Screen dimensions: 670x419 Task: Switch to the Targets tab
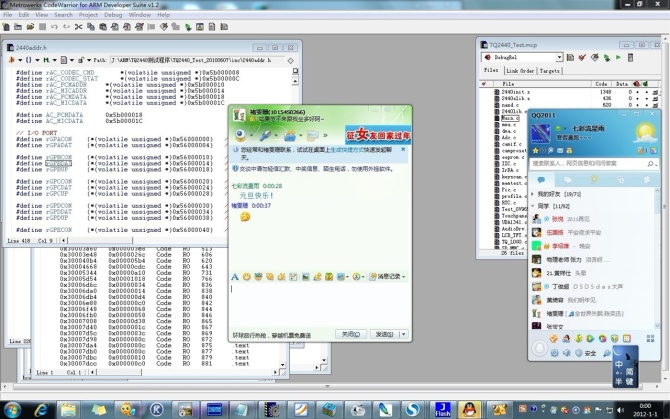(x=550, y=71)
